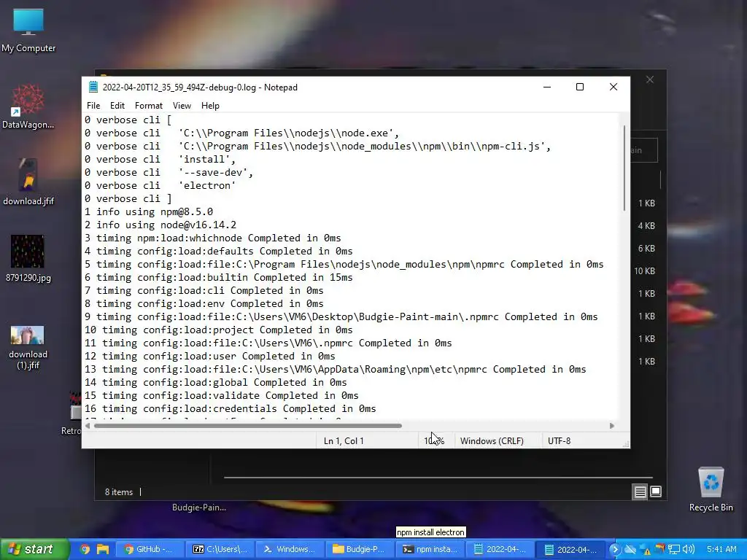This screenshot has height=560, width=747.
Task: Open the View menu in Notepad
Action: [182, 106]
